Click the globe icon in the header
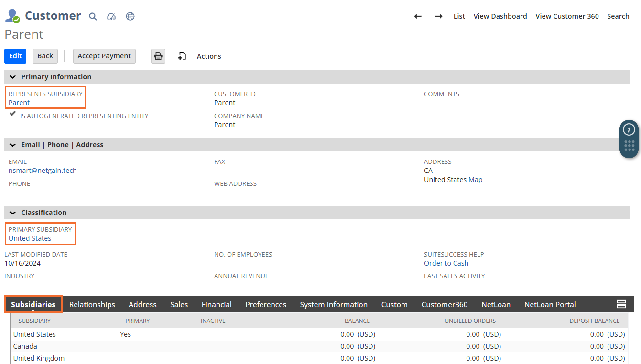The image size is (641, 364). coord(130,17)
